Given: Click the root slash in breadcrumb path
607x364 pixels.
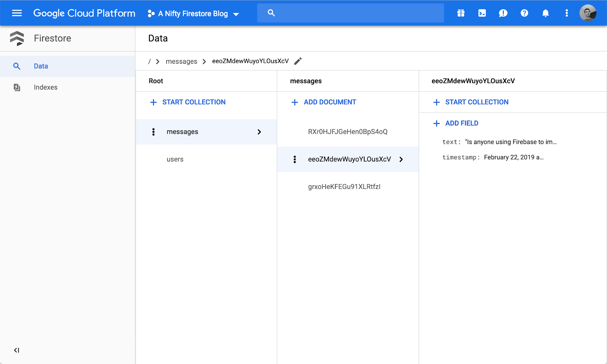Looking at the screenshot, I should point(149,61).
